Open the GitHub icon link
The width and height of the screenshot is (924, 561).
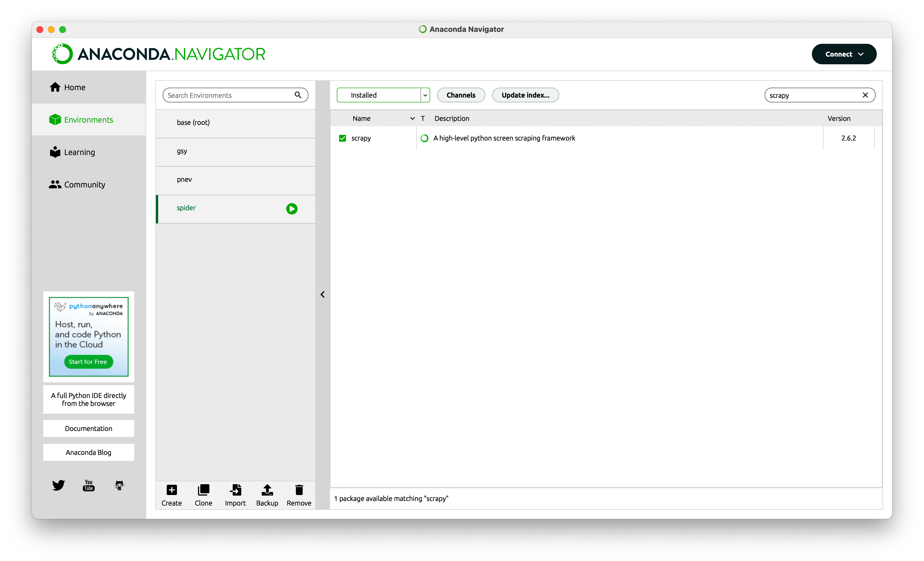(x=119, y=485)
